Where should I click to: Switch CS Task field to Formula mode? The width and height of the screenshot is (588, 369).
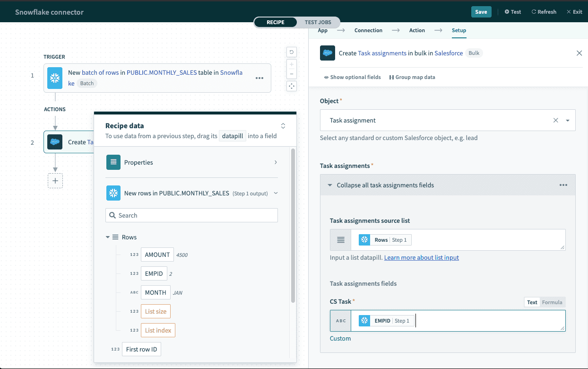pyautogui.click(x=552, y=302)
